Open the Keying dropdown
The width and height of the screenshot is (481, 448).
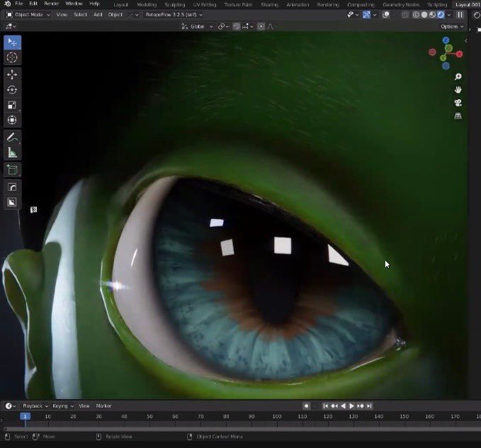tap(63, 406)
